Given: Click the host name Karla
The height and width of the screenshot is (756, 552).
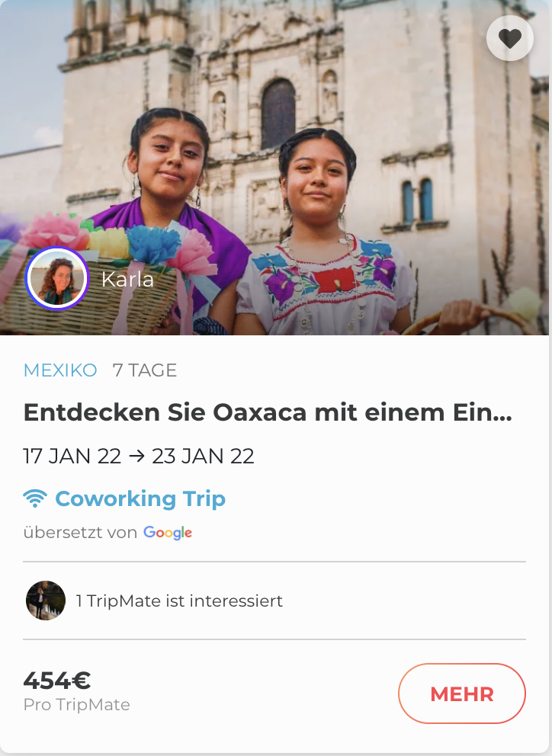Looking at the screenshot, I should pyautogui.click(x=128, y=279).
